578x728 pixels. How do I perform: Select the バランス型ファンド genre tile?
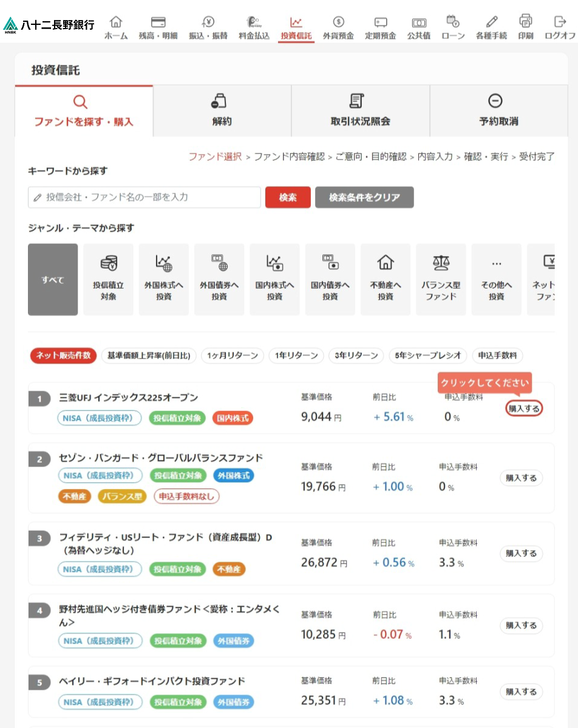click(441, 280)
